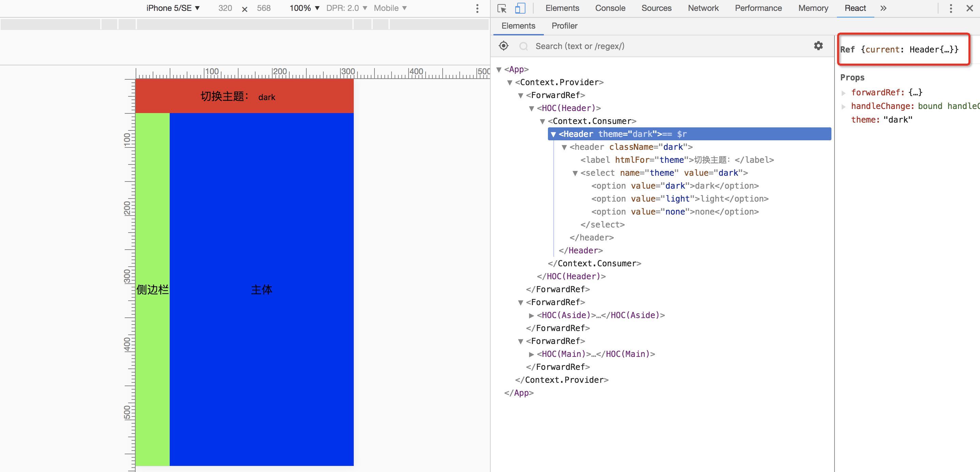
Task: Open the iPhone 5/SE device dropdown
Action: [x=173, y=9]
